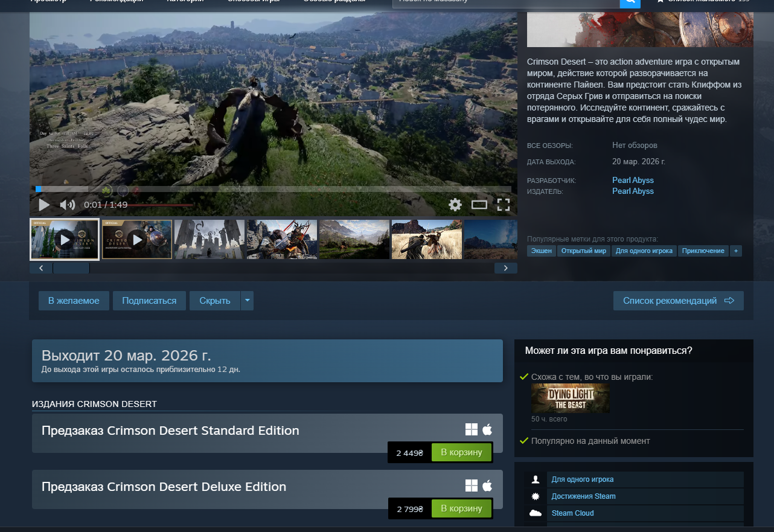Click Предзаказ Crimson Desert Standard Edition title
774x532 pixels.
pos(170,431)
